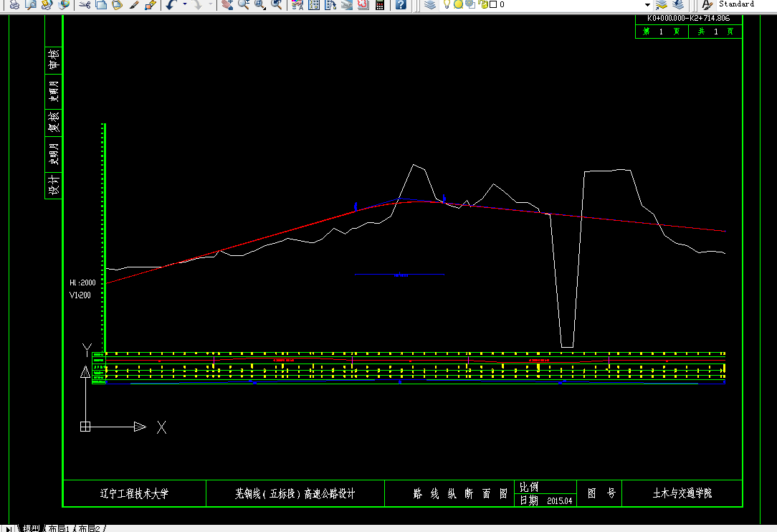Viewport: 777px width, 532px height.
Task: Click the 日期 2015.04 date text
Action: (x=545, y=500)
